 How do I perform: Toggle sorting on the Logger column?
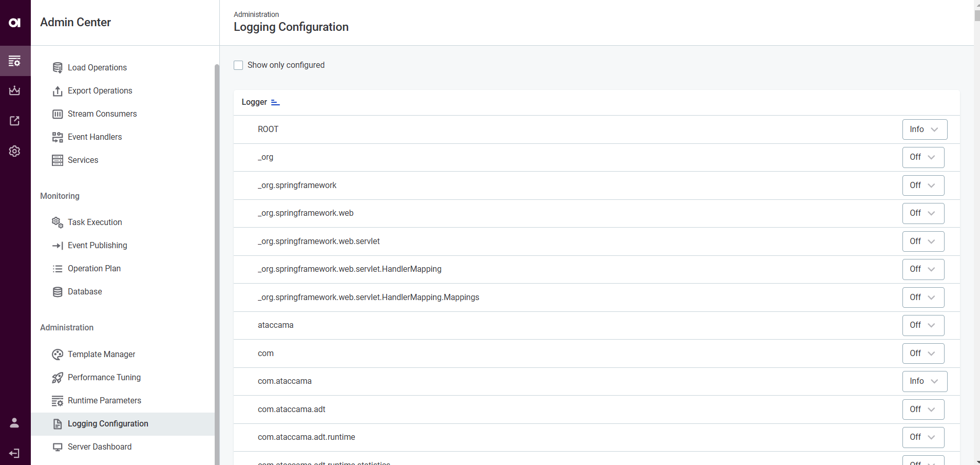275,102
